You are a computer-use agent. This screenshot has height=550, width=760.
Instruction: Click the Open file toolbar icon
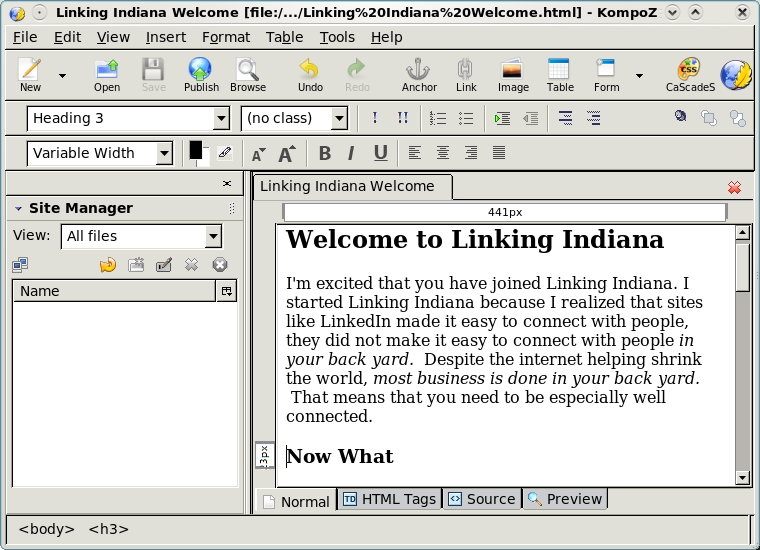(107, 69)
